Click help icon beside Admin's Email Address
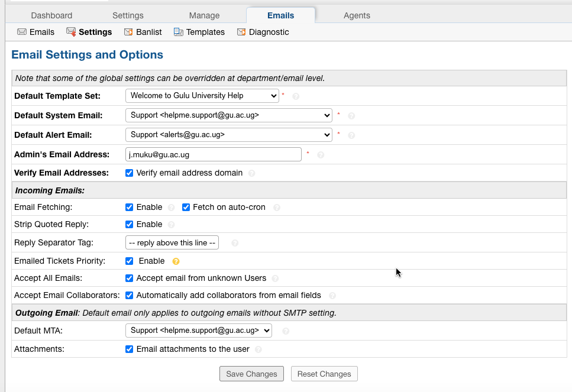This screenshot has width=572, height=392. tap(321, 155)
